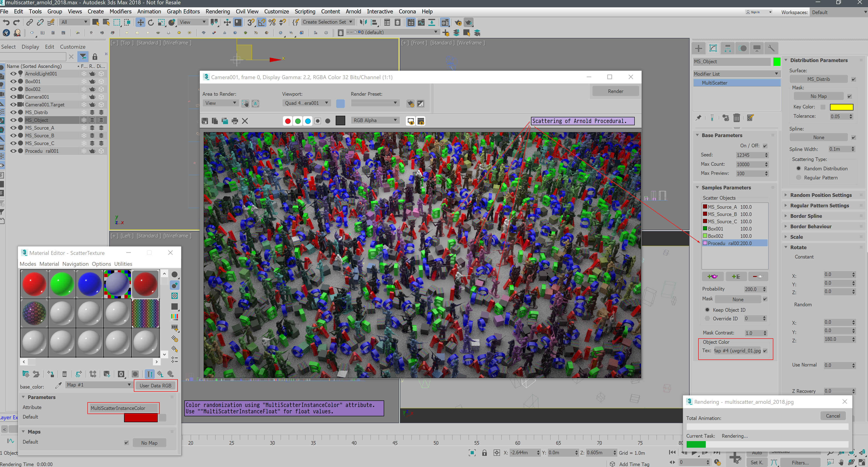Click the Mirror tool icon
The height and width of the screenshot is (467, 868).
pyautogui.click(x=363, y=22)
